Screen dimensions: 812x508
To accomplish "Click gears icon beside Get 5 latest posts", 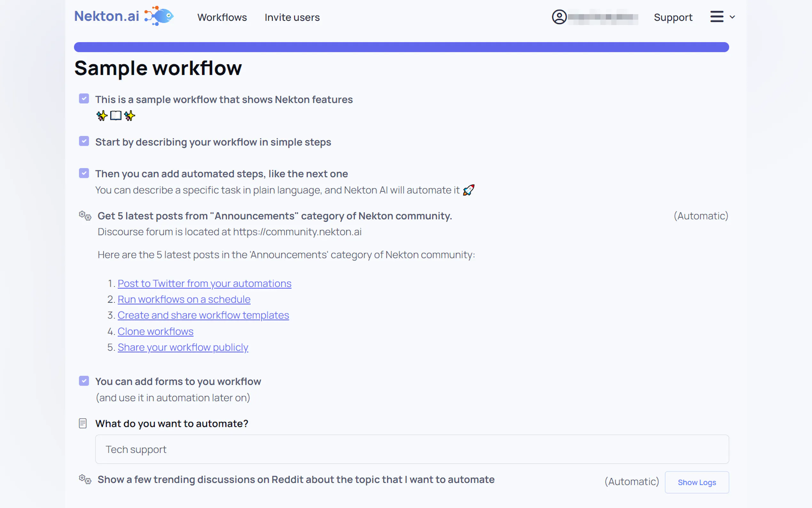I will point(85,216).
